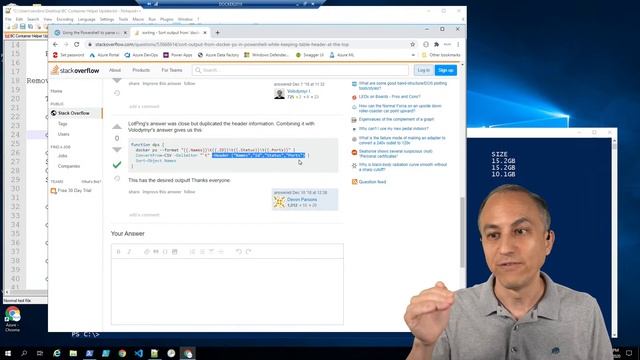Open the Azure Data Factory bookmark

coord(218,55)
